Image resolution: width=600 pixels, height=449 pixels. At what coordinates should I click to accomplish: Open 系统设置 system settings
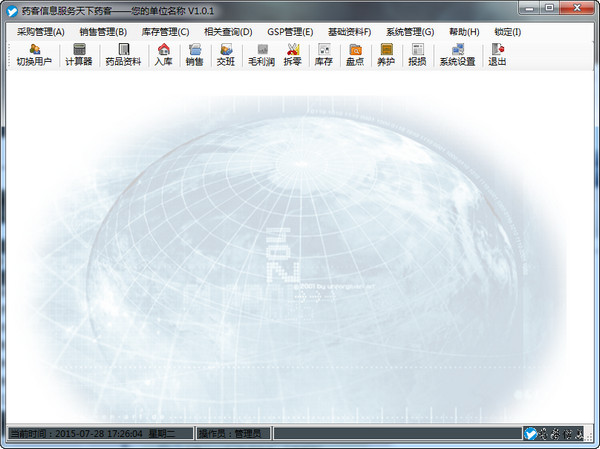[x=457, y=55]
